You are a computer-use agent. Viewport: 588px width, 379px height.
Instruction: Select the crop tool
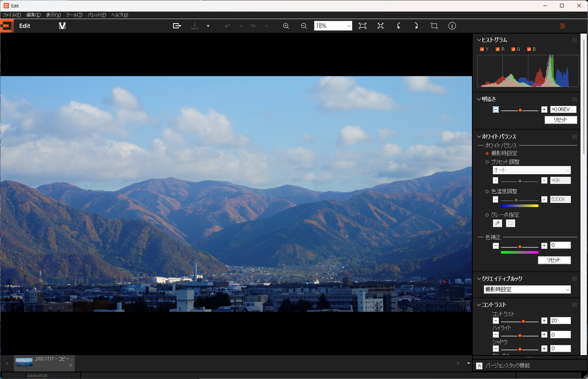434,26
